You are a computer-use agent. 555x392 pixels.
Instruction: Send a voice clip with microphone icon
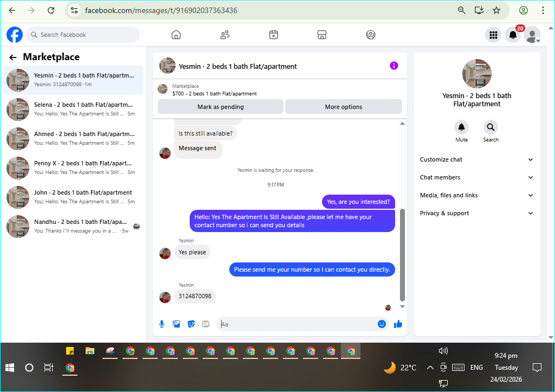pyautogui.click(x=162, y=324)
